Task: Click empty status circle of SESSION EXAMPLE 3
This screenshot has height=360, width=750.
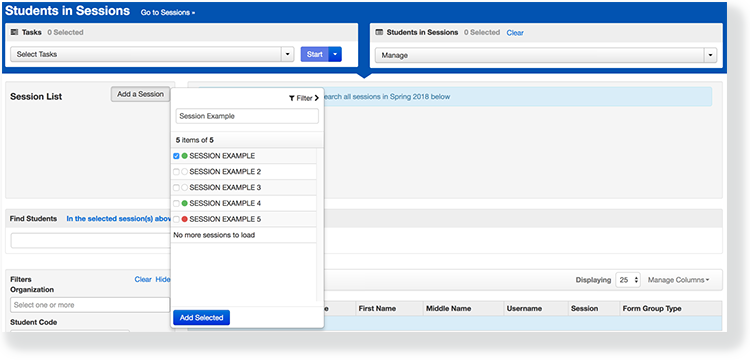Action: pyautogui.click(x=185, y=187)
